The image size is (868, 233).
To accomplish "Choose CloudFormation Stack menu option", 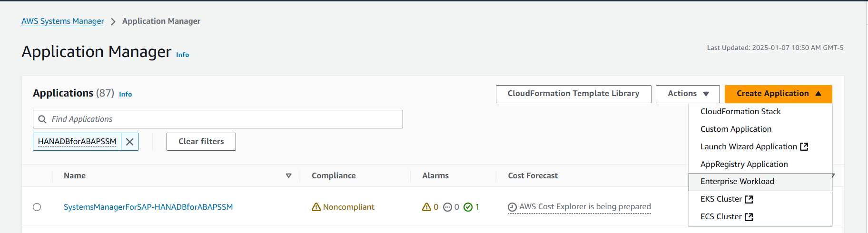I will click(740, 111).
